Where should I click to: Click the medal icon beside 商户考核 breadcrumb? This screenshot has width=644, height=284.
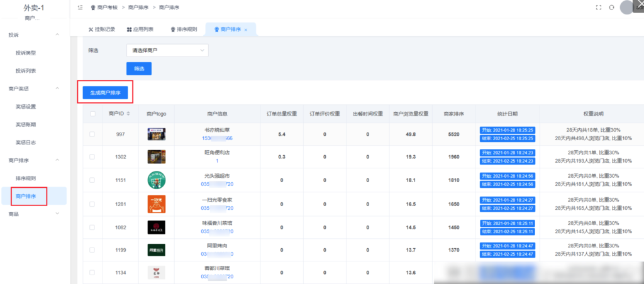93,8
